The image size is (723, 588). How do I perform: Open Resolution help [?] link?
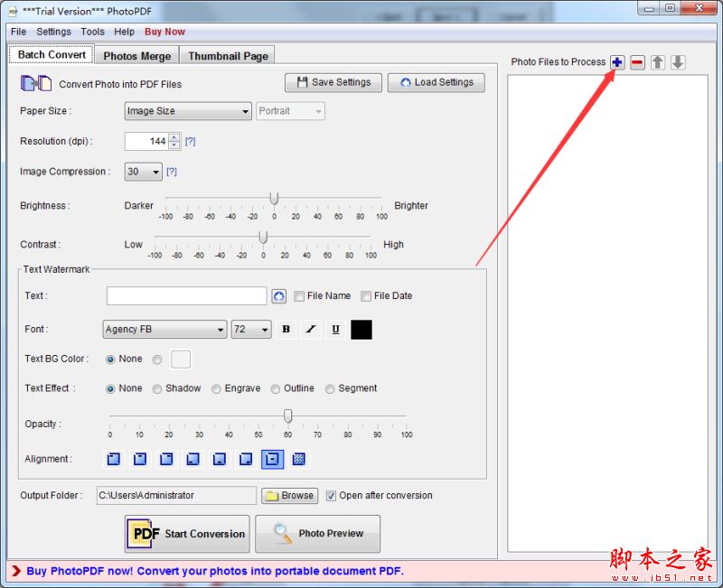(190, 142)
